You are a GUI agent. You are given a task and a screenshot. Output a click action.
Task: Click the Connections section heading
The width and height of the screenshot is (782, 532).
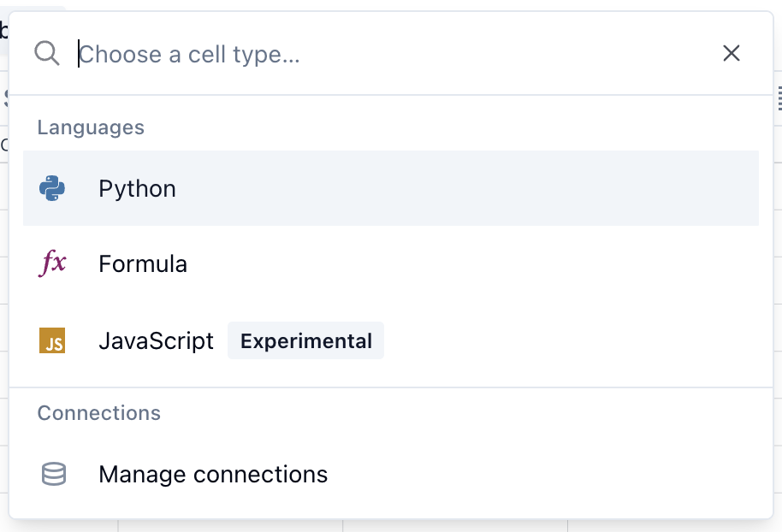99,413
